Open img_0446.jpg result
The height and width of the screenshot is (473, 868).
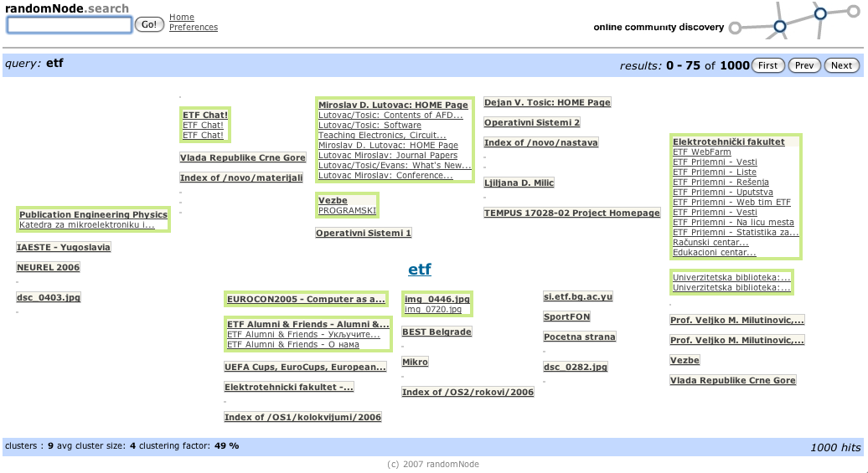click(x=437, y=300)
